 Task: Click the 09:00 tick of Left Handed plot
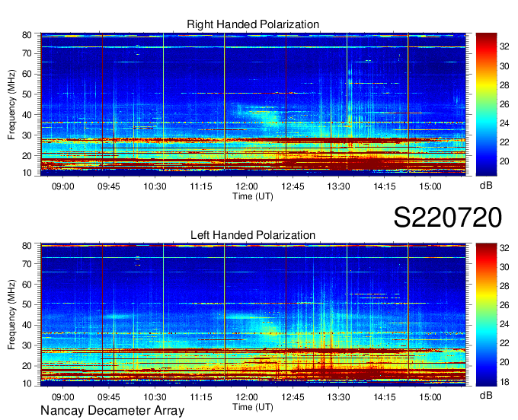[x=62, y=397]
